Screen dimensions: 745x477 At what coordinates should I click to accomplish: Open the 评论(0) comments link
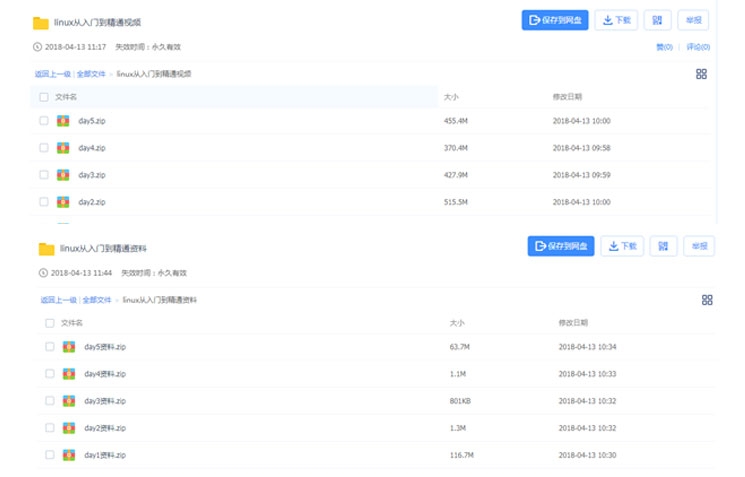coord(697,47)
